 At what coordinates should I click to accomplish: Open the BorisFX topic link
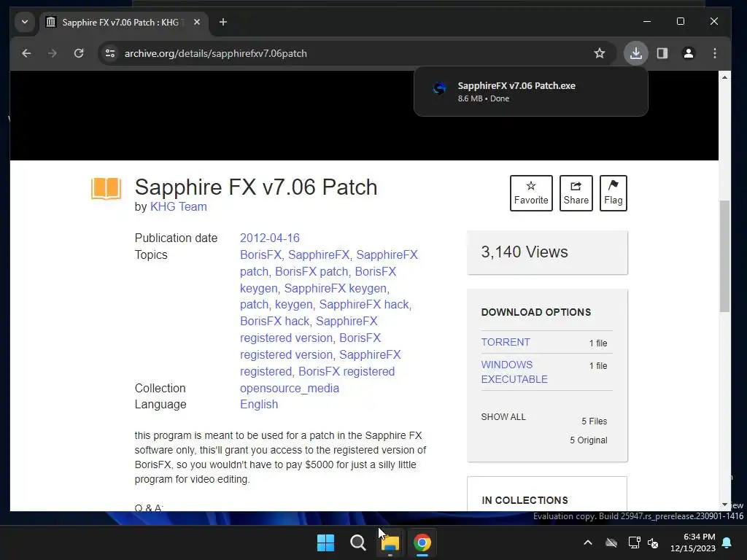pyautogui.click(x=260, y=254)
